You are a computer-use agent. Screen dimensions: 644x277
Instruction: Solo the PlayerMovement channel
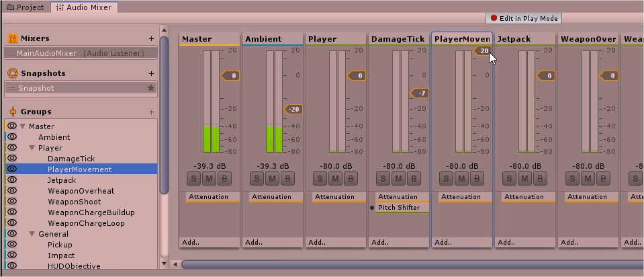coord(446,179)
